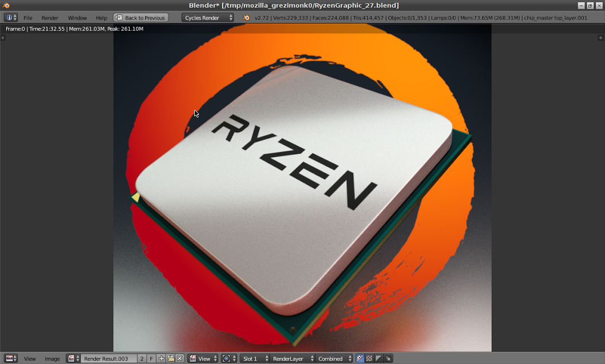
Task: Open the Image menu in image editor
Action: pyautogui.click(x=52, y=358)
